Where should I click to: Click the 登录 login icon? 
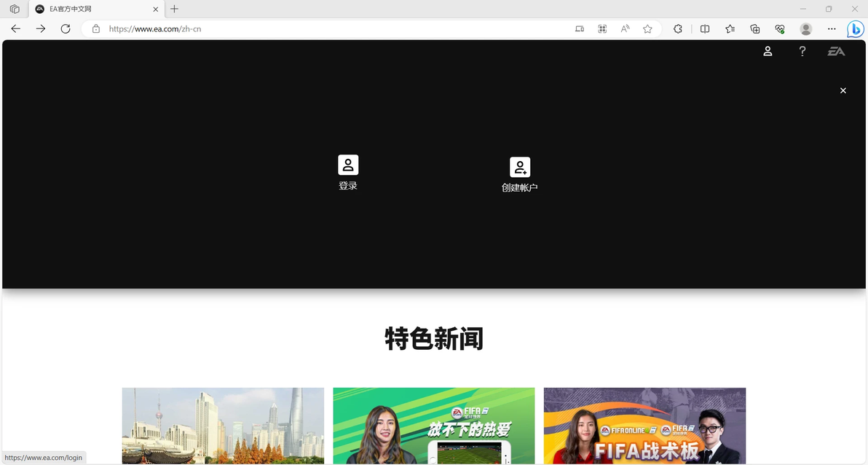point(348,165)
